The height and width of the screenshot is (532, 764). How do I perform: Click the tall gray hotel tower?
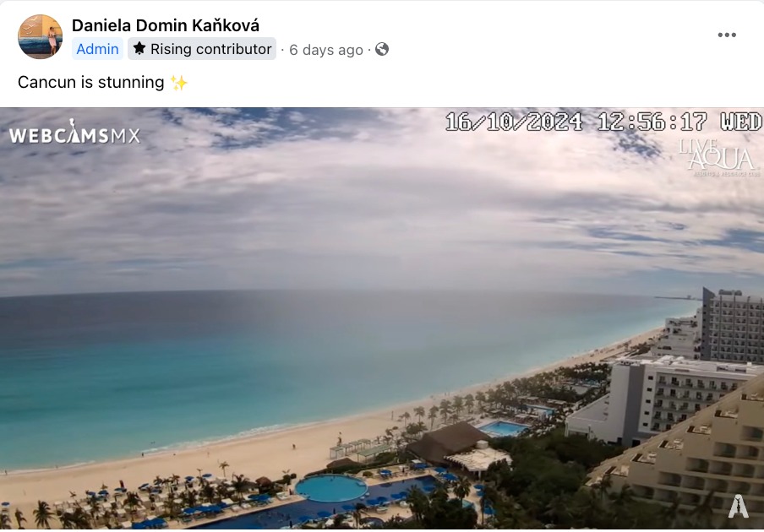pyautogui.click(x=732, y=325)
